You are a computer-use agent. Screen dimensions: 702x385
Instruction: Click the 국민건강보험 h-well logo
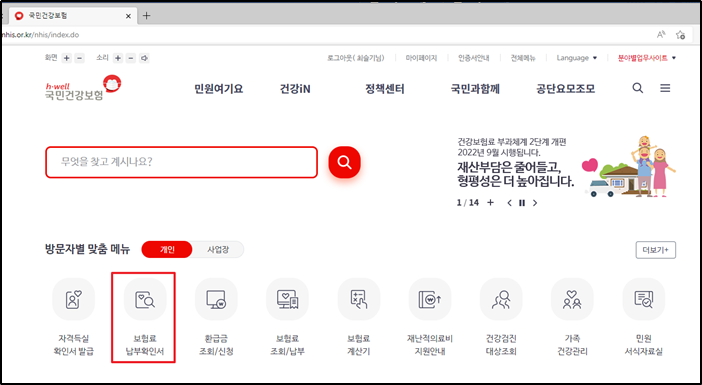[83, 88]
